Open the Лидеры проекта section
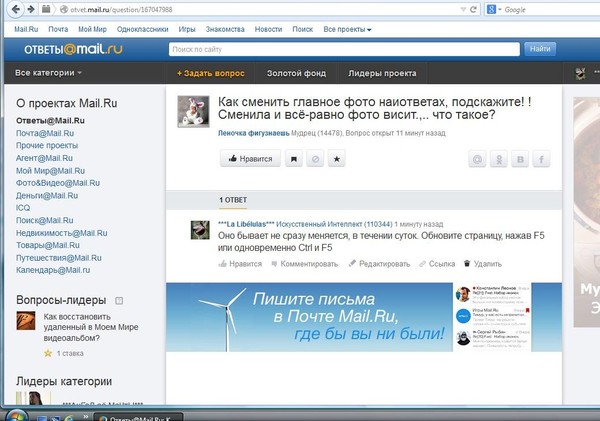600x421 pixels. pyautogui.click(x=382, y=73)
